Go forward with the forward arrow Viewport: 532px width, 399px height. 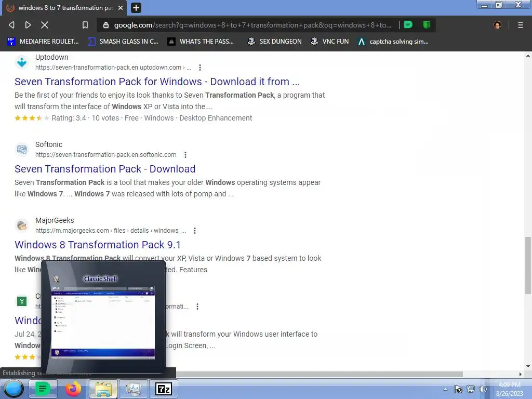click(28, 25)
